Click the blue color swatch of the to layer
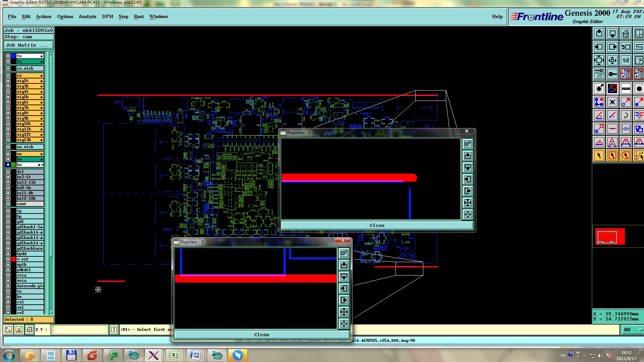The width and height of the screenshot is (644, 362). [13, 56]
